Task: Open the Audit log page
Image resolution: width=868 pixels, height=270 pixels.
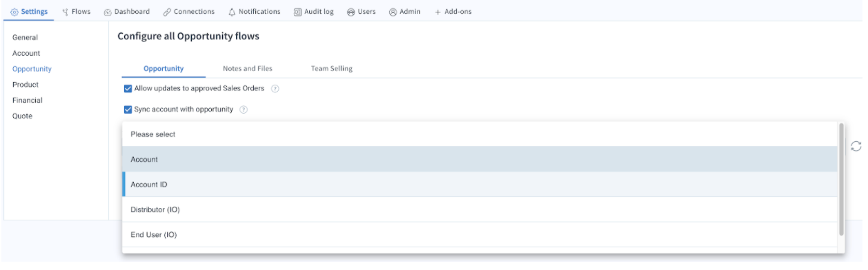Action: [314, 12]
